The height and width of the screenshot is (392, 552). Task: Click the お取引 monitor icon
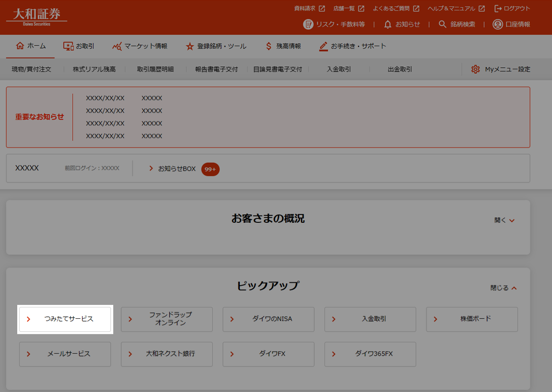[x=68, y=46]
